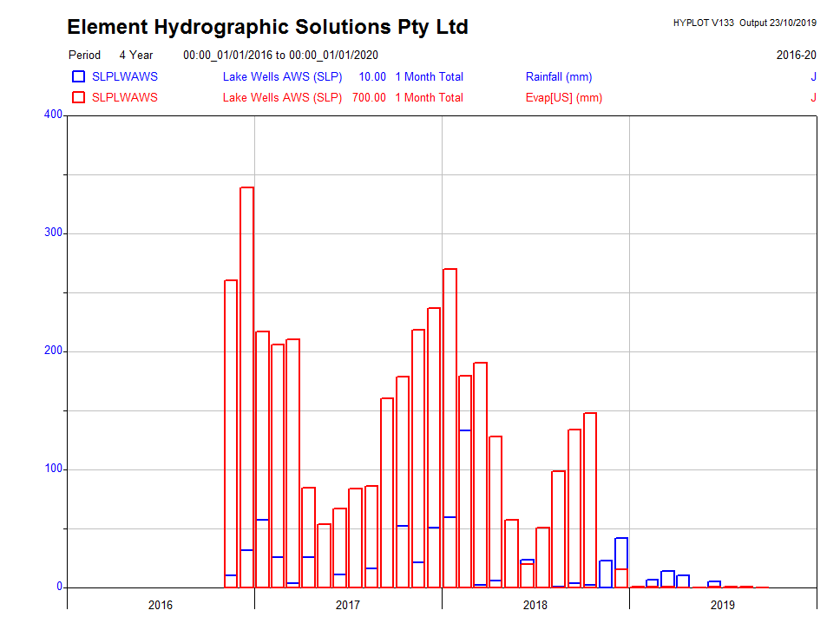This screenshot has width=840, height=630.
Task: Click the red 700.00 value in legend
Action: [369, 97]
